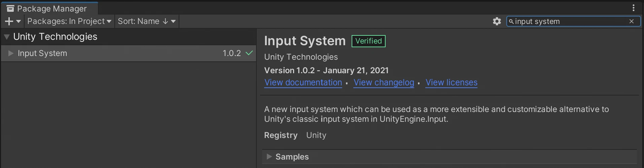
Task: Click the Package Manager tab archive icon
Action: coord(10,8)
